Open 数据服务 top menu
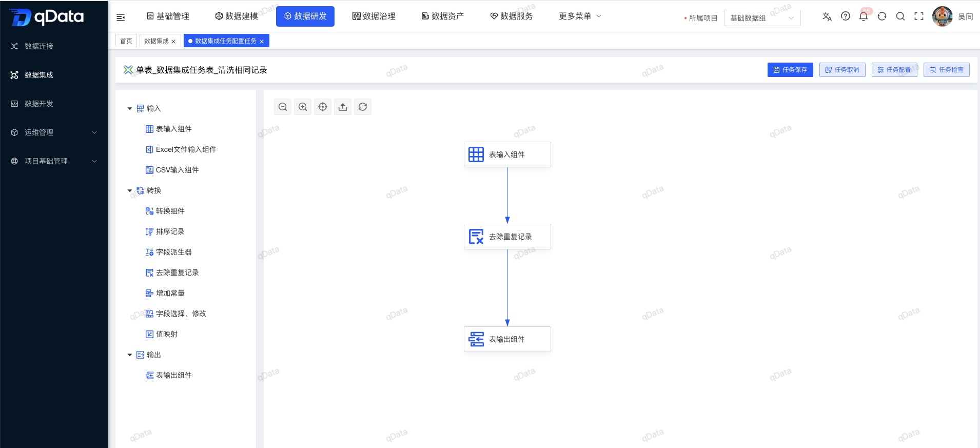This screenshot has width=980, height=448. coord(512,16)
